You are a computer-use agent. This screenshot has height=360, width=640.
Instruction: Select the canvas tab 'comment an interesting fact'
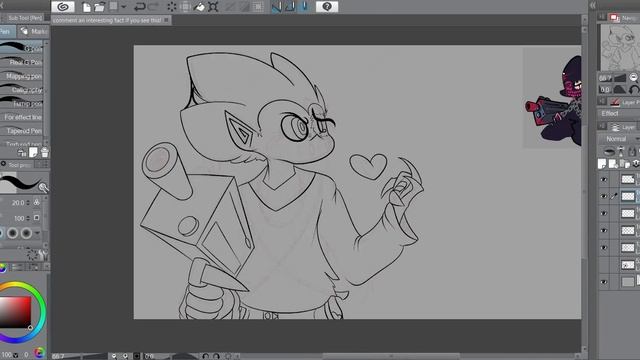pos(107,20)
